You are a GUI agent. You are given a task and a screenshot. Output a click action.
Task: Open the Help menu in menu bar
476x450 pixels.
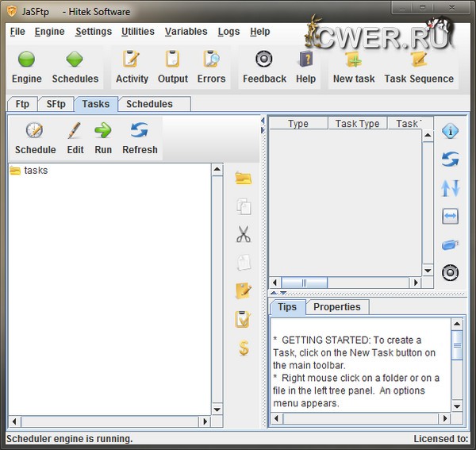click(260, 32)
